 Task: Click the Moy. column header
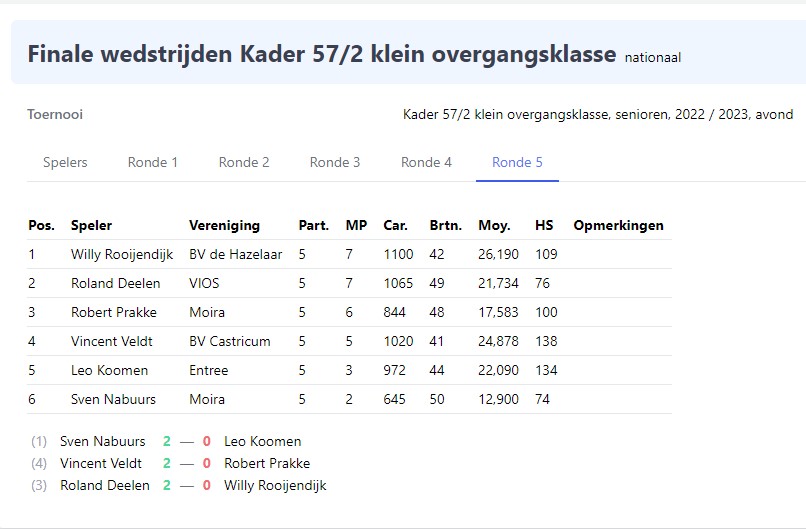pyautogui.click(x=494, y=225)
